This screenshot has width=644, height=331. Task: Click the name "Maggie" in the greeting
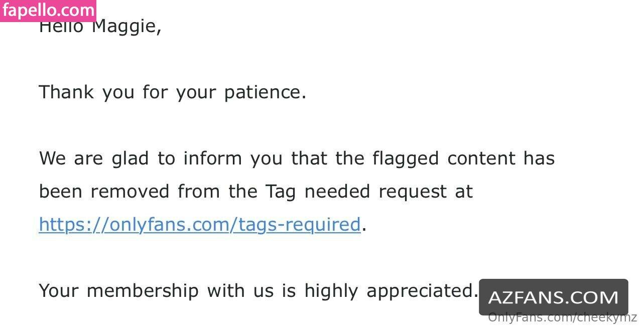point(126,27)
